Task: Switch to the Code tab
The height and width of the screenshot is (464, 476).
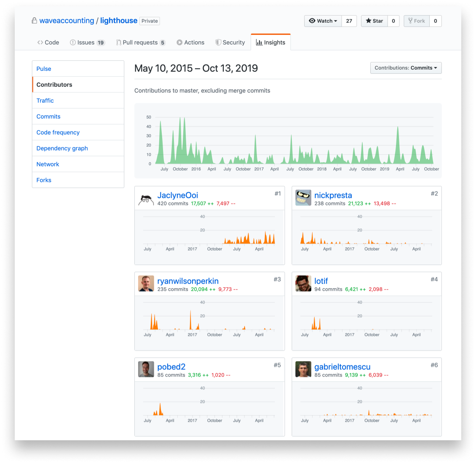Action: (48, 43)
